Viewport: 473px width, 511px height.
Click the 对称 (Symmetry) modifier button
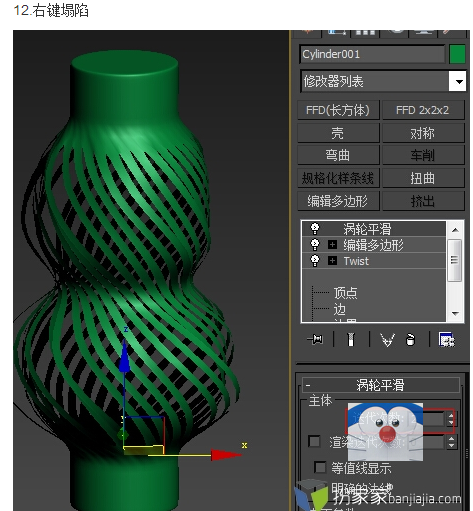[423, 133]
